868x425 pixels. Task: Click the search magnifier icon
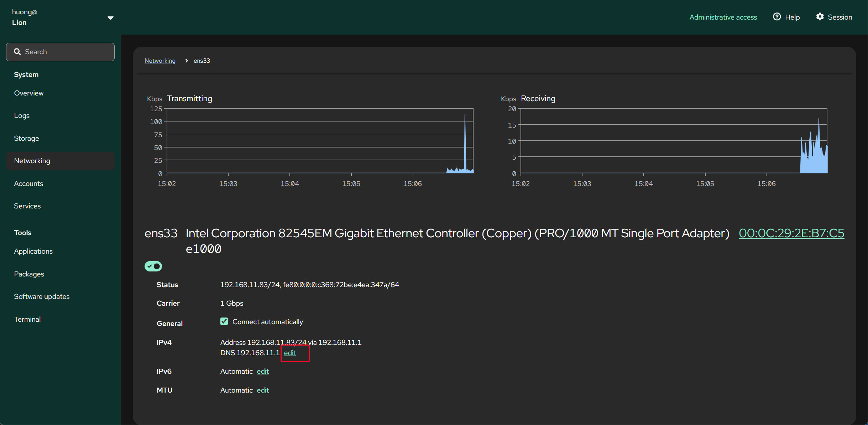[17, 52]
